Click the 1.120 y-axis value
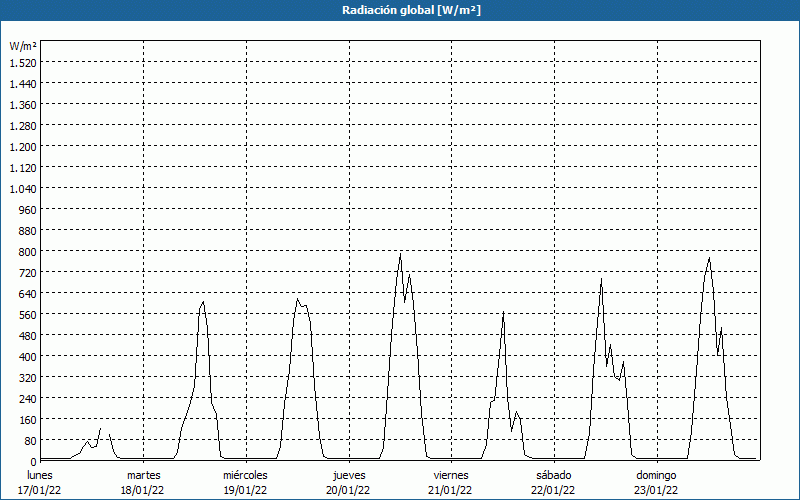This screenshot has height=500, width=800. pos(23,168)
